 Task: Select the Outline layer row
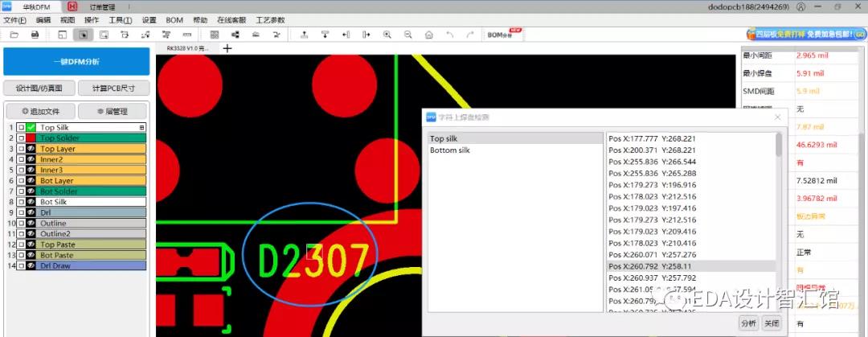pyautogui.click(x=81, y=224)
